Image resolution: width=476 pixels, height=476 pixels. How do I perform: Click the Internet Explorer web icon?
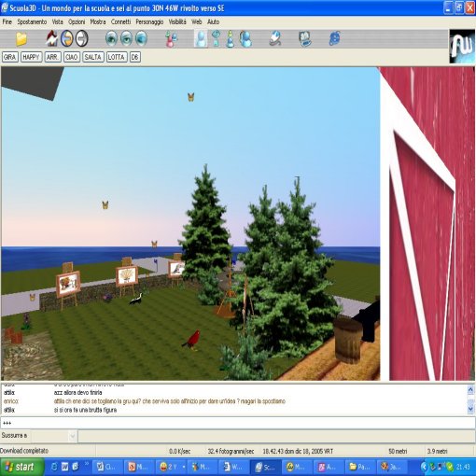click(x=334, y=38)
